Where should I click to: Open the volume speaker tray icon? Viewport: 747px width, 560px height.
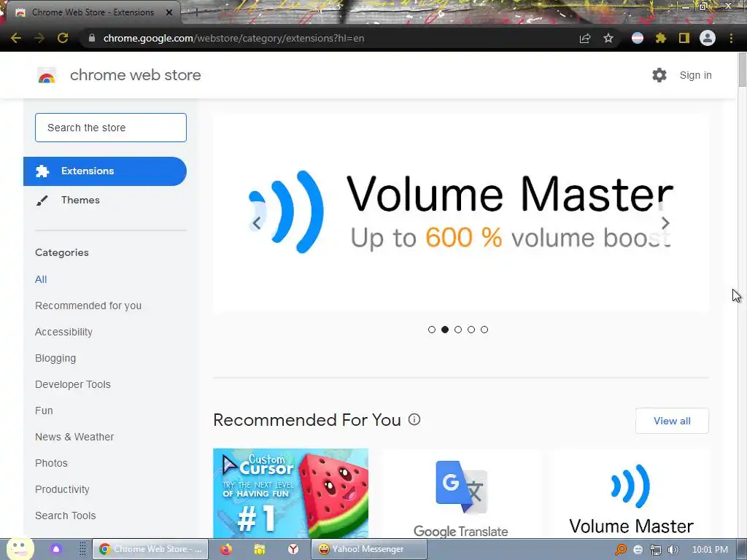[x=673, y=550]
